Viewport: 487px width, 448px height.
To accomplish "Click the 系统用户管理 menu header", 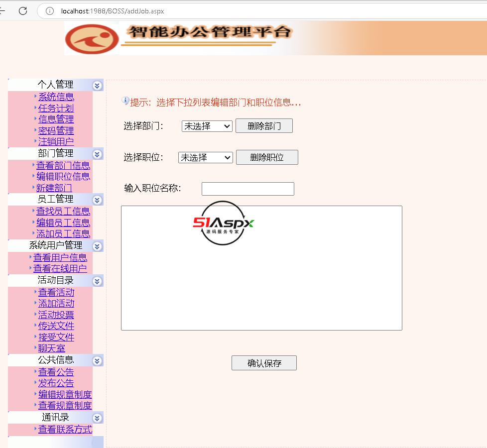I will pyautogui.click(x=56, y=245).
